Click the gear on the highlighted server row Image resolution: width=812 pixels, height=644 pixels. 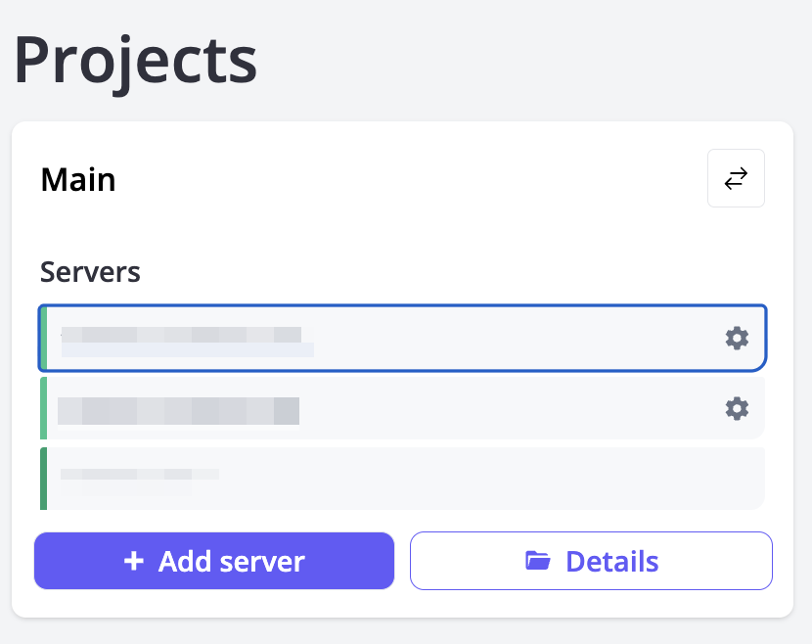[x=737, y=338]
